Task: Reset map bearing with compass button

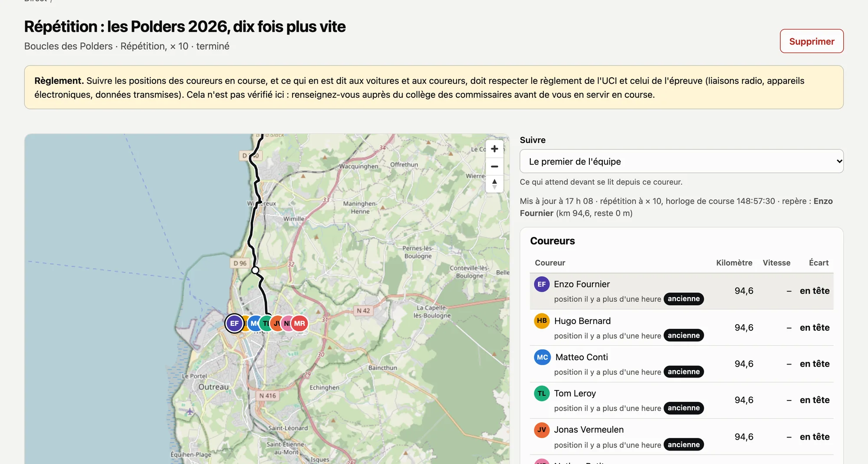Action: (x=494, y=183)
